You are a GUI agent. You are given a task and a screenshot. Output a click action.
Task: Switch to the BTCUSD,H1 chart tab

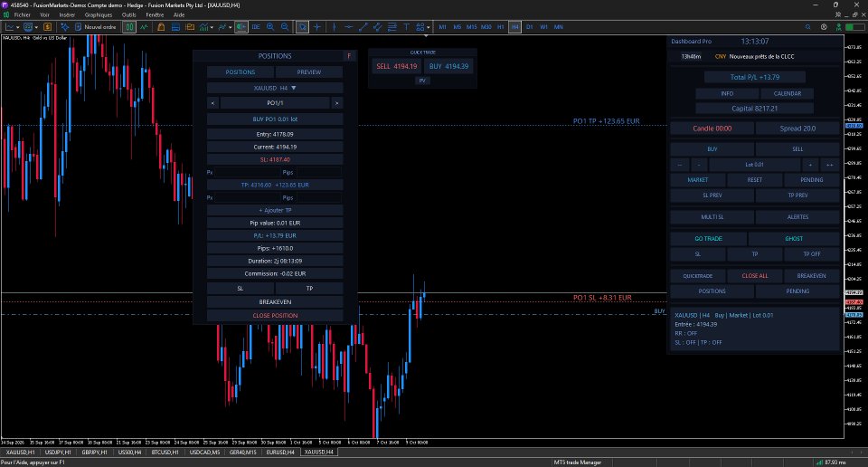pos(165,452)
